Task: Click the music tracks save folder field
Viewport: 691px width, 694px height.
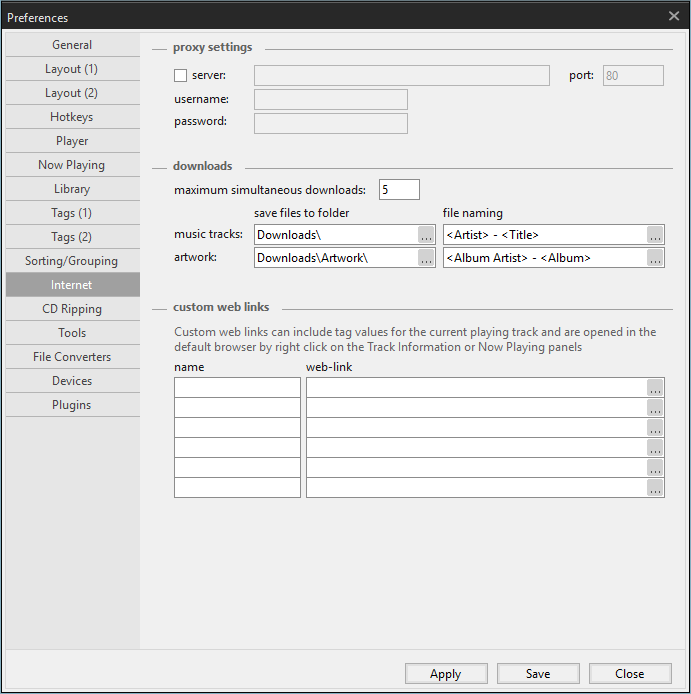Action: (335, 235)
